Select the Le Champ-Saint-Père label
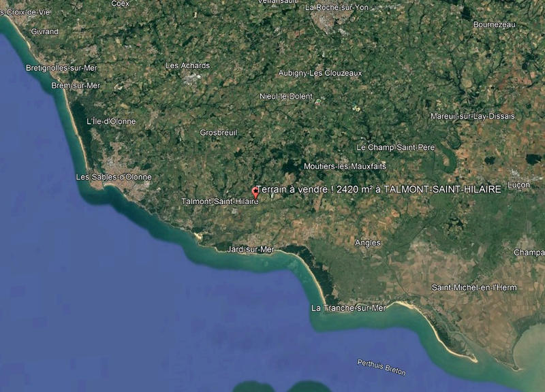Image resolution: width=545 pixels, height=392 pixels. tap(396, 148)
